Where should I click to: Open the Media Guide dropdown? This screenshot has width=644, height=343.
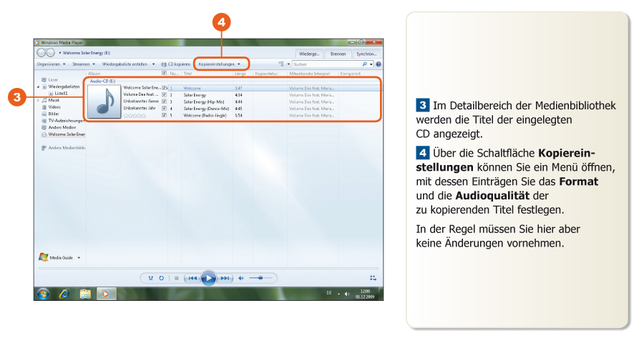click(x=61, y=257)
